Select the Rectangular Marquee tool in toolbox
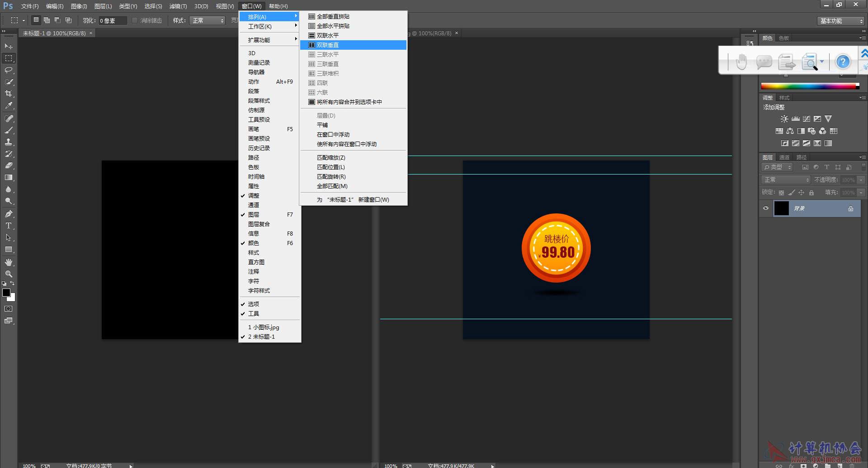 (x=9, y=58)
